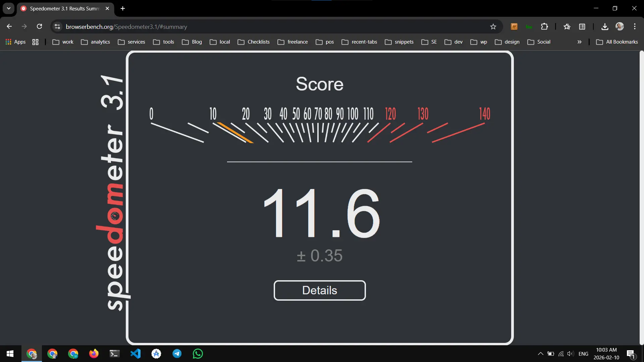
Task: Open the Chrome extensions puzzle icon
Action: pos(545,26)
